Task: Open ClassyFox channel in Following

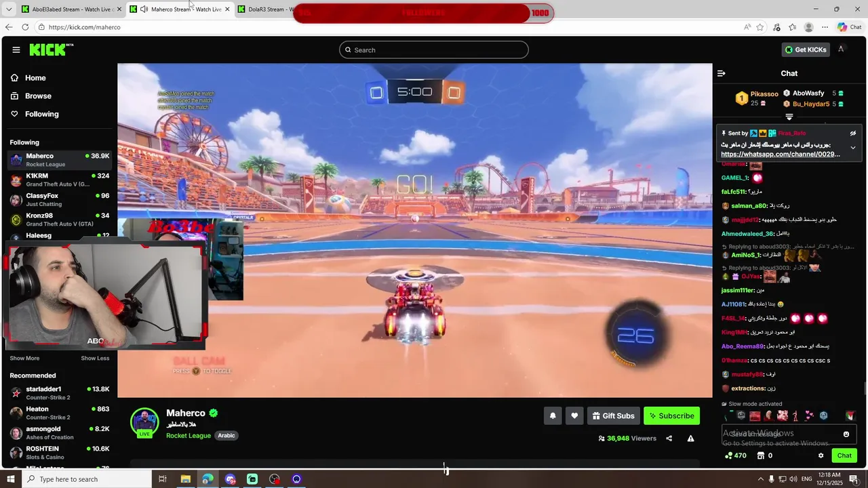Action: [60, 199]
